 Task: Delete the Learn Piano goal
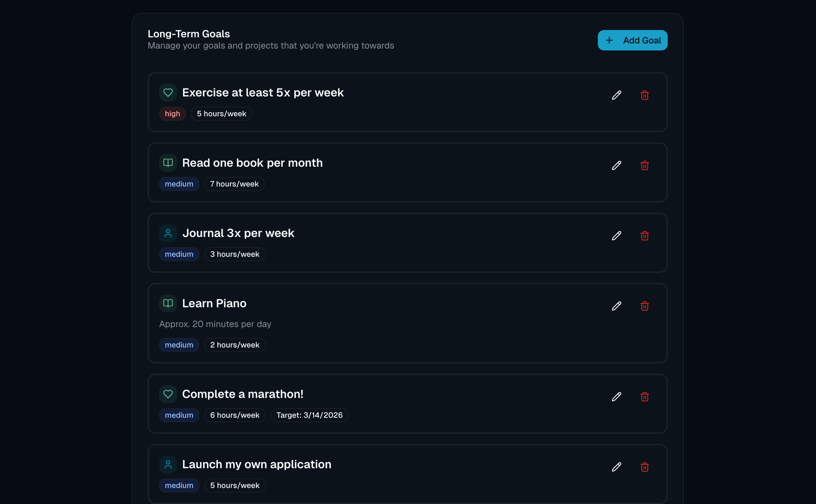click(645, 306)
